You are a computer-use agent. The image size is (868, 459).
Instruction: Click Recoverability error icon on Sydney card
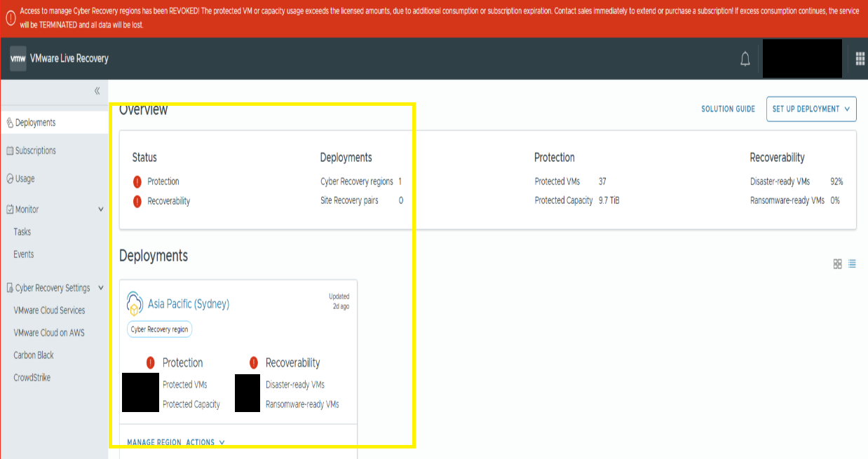(254, 363)
